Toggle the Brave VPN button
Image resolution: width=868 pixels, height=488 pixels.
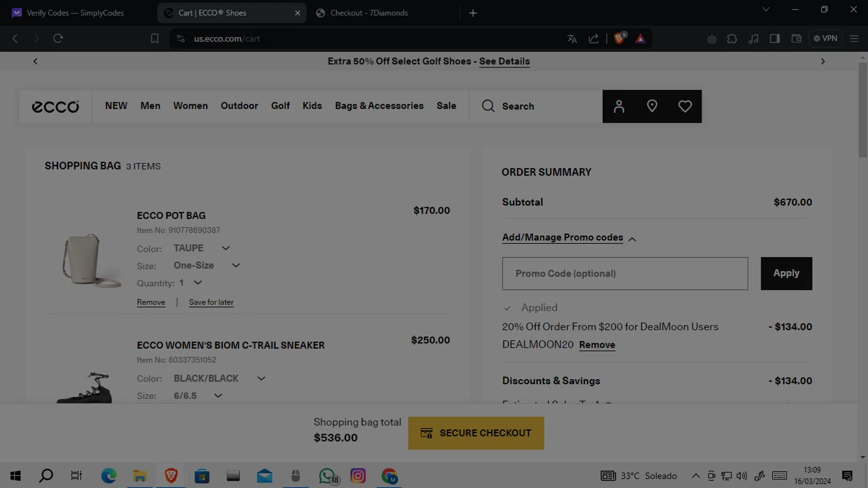pos(826,39)
